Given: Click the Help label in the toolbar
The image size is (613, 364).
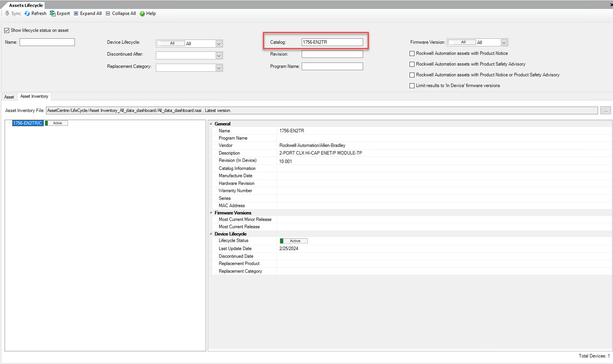Looking at the screenshot, I should coord(151,13).
